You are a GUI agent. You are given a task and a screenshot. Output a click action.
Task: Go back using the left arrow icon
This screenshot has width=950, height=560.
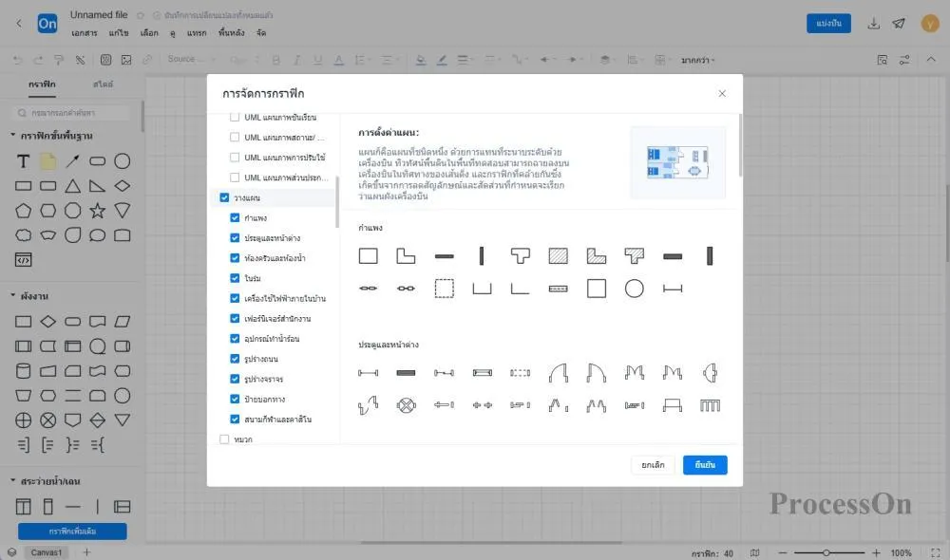19,24
